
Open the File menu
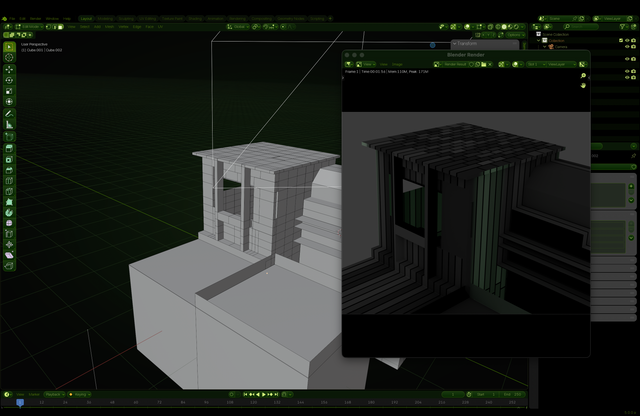pos(12,19)
